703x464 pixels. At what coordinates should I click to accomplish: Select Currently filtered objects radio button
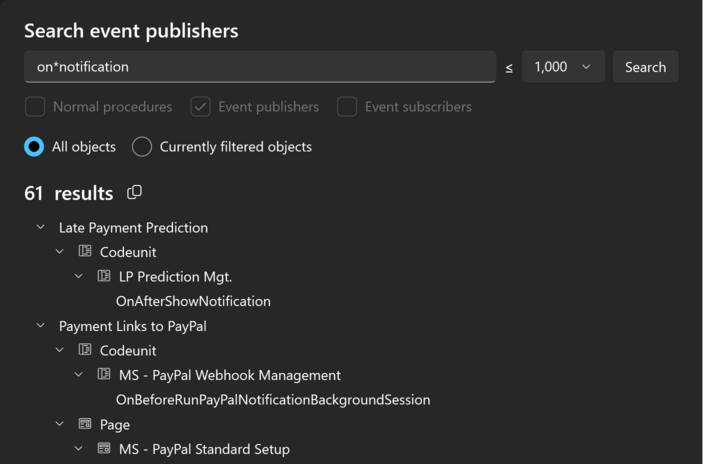click(142, 147)
